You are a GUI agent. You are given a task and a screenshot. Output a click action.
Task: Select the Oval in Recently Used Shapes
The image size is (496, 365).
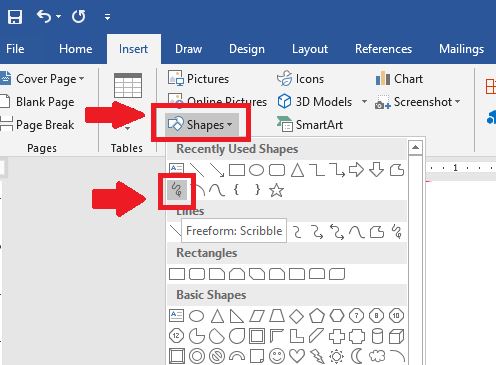[x=256, y=170]
